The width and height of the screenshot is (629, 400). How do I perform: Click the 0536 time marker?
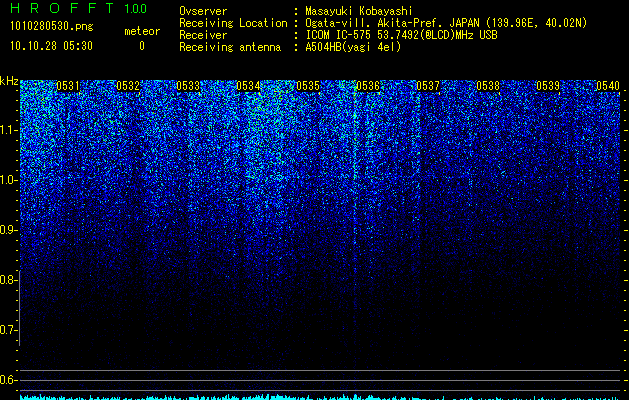[x=368, y=86]
